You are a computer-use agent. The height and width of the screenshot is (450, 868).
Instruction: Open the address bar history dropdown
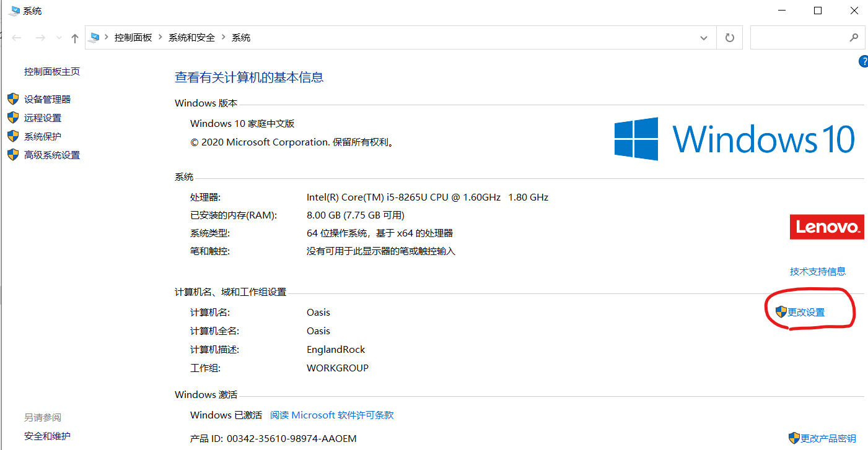(x=704, y=38)
